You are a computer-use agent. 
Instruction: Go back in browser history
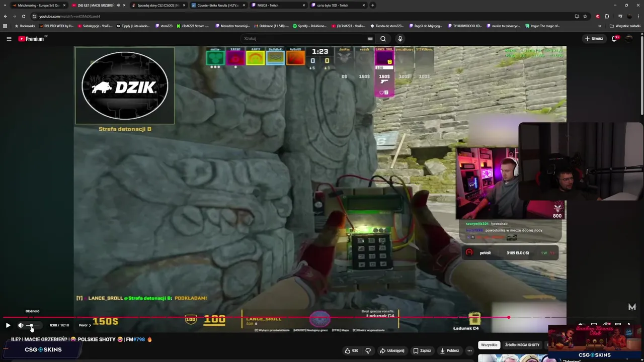(5, 16)
